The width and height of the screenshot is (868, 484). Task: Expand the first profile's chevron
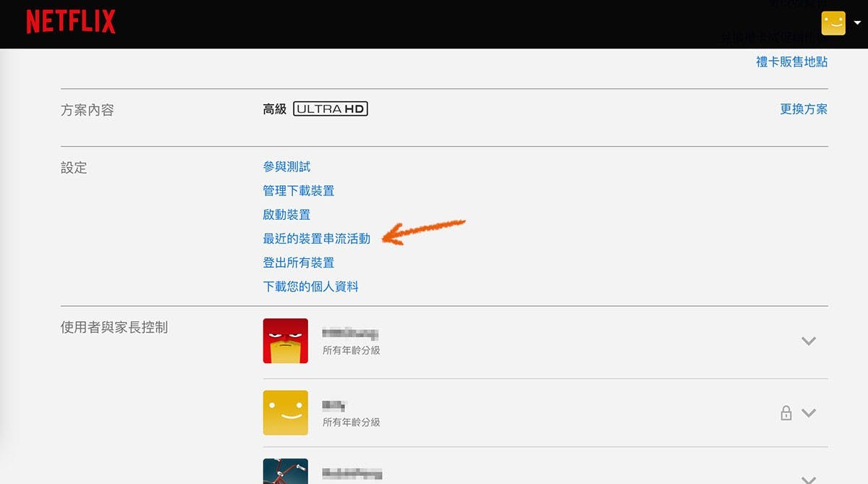coord(809,341)
